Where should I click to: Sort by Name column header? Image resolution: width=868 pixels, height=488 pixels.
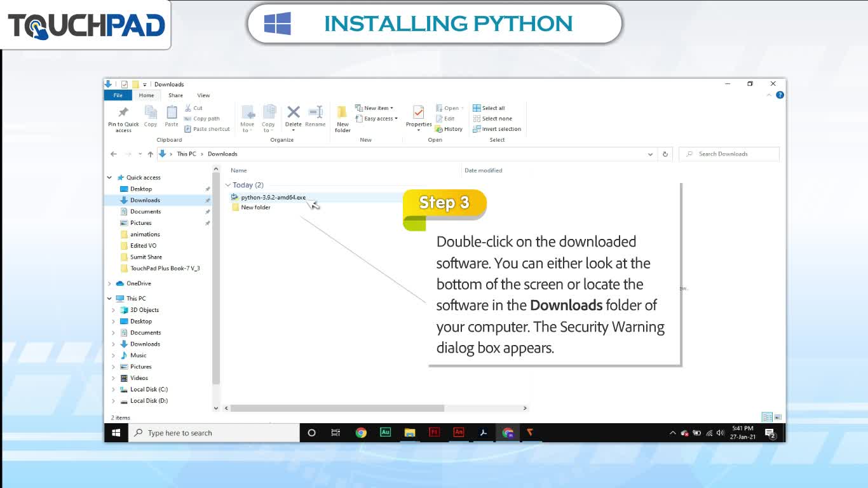pyautogui.click(x=239, y=170)
